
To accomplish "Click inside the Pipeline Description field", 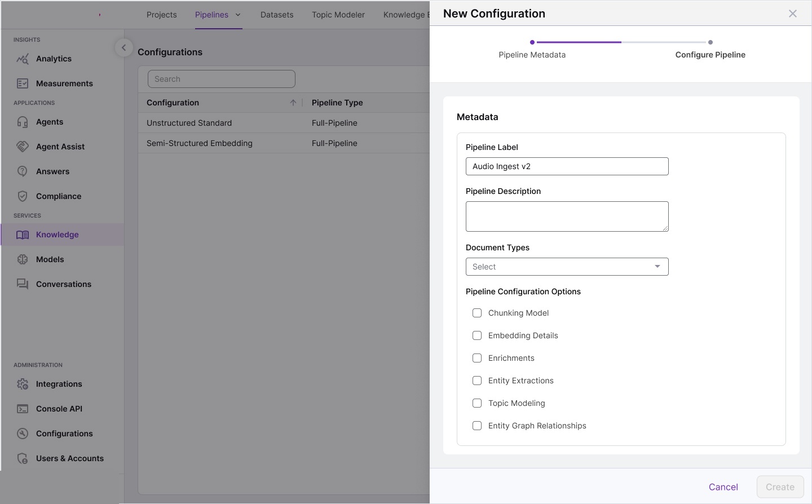I will tap(567, 216).
